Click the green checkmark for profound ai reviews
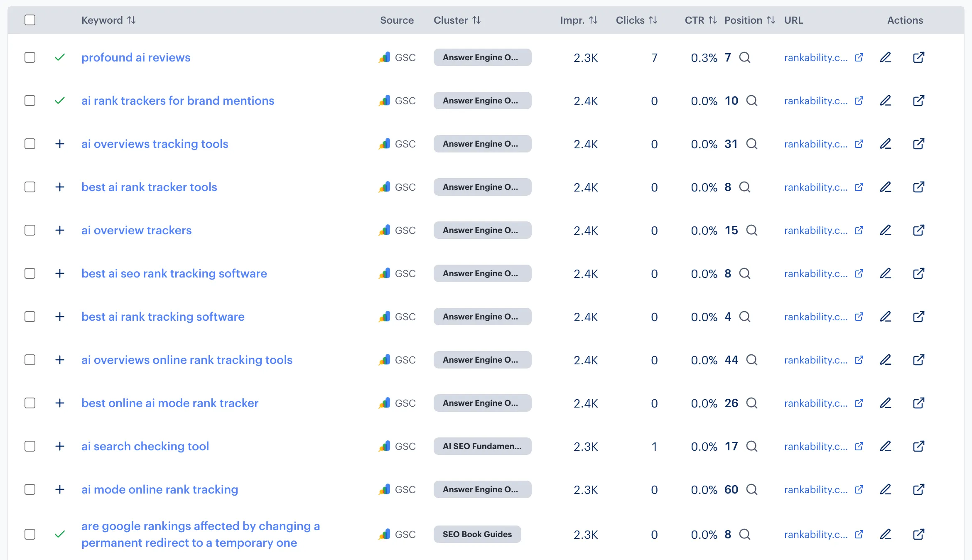 pyautogui.click(x=60, y=57)
